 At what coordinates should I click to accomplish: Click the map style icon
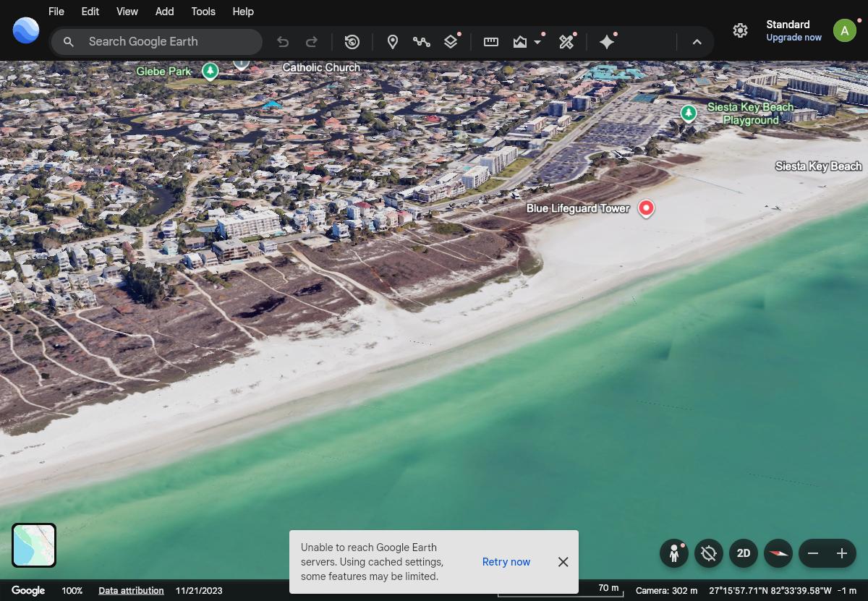point(520,42)
